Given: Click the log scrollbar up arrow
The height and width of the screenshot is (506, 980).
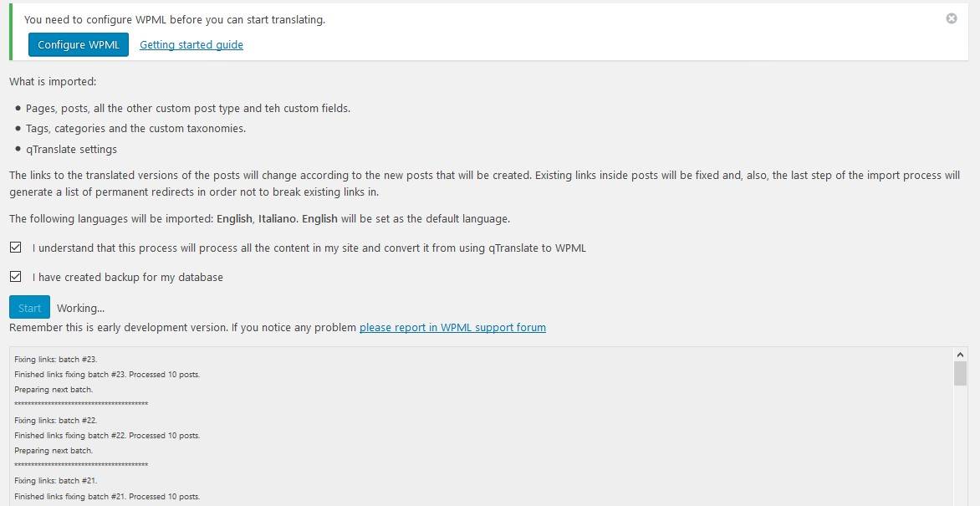Looking at the screenshot, I should point(960,355).
